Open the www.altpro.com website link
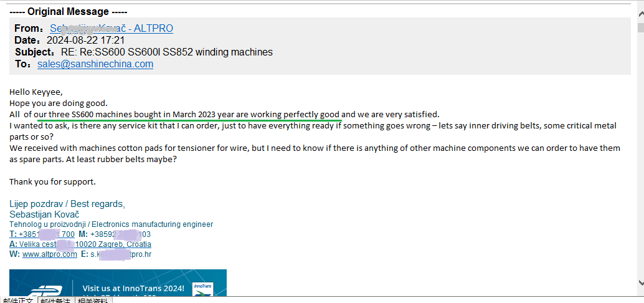 pyautogui.click(x=50, y=254)
